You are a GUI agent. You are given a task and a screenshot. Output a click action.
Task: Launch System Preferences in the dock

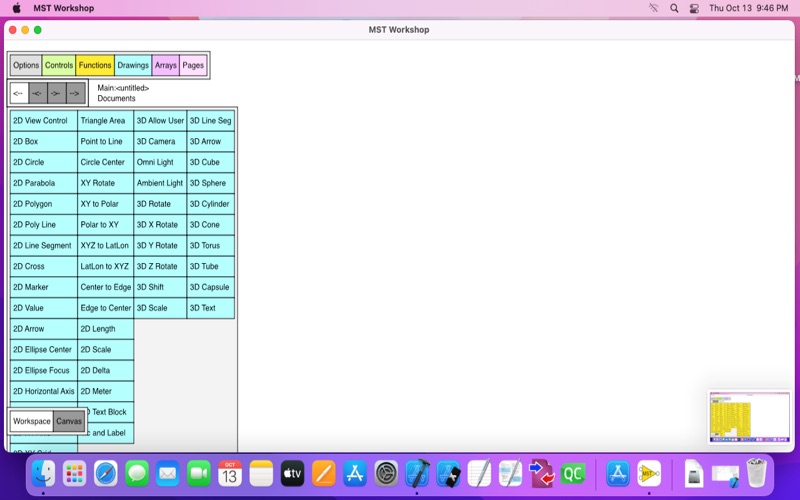point(386,473)
